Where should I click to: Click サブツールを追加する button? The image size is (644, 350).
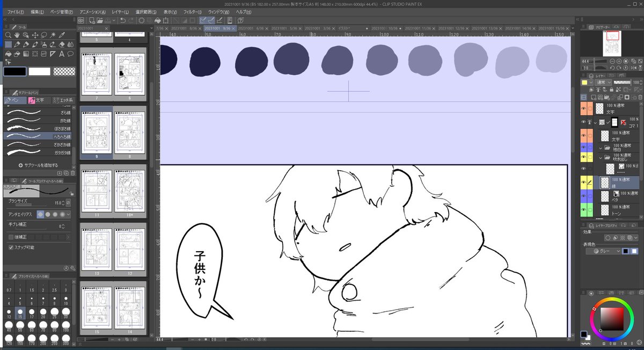tap(39, 165)
